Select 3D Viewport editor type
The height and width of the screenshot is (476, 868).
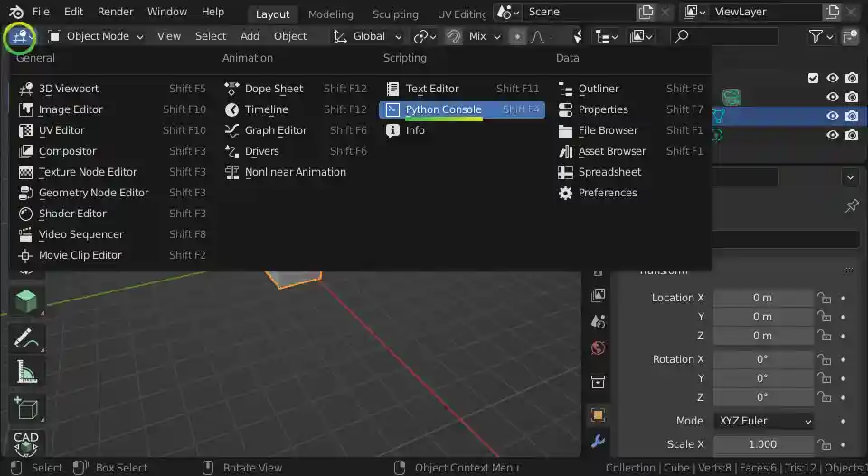pyautogui.click(x=112, y=89)
